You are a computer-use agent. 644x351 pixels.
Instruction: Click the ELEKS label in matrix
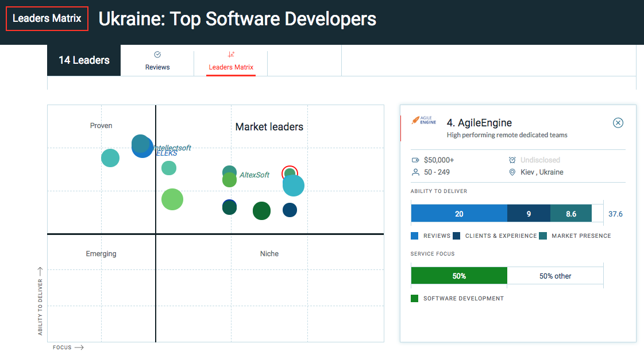pos(167,153)
